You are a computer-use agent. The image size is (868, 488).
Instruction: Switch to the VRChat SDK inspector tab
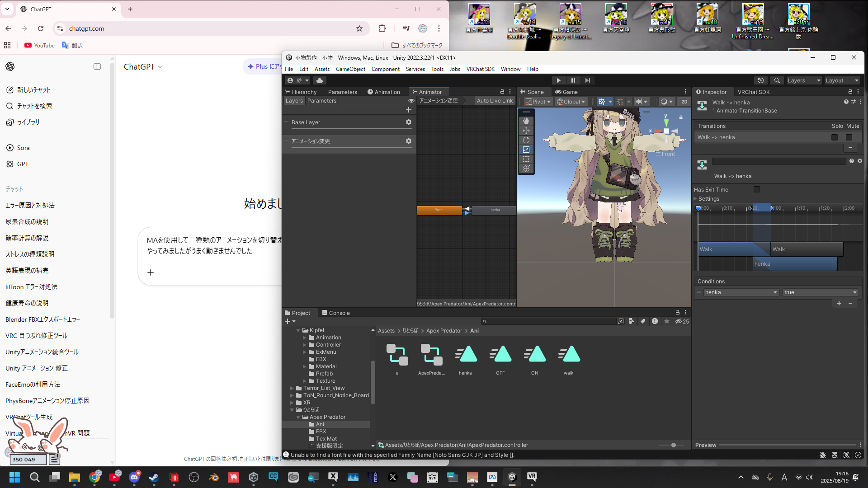pyautogui.click(x=753, y=92)
